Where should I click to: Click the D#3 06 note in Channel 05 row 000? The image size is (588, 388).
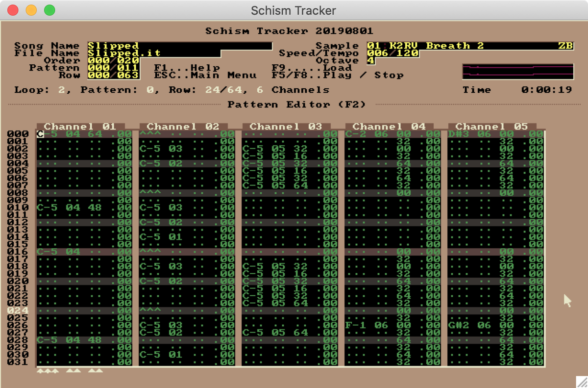470,134
